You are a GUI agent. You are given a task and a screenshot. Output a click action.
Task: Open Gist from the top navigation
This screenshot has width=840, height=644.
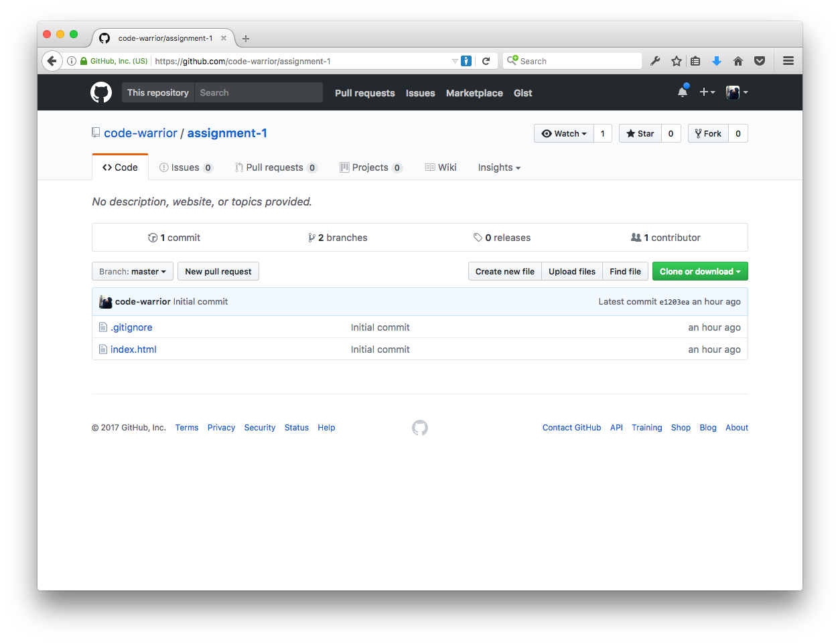tap(523, 93)
